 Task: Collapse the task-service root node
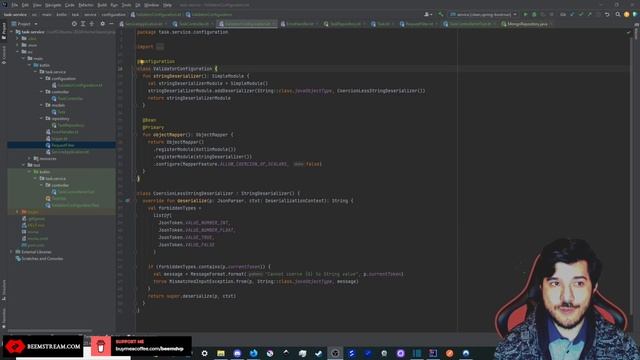[12, 32]
